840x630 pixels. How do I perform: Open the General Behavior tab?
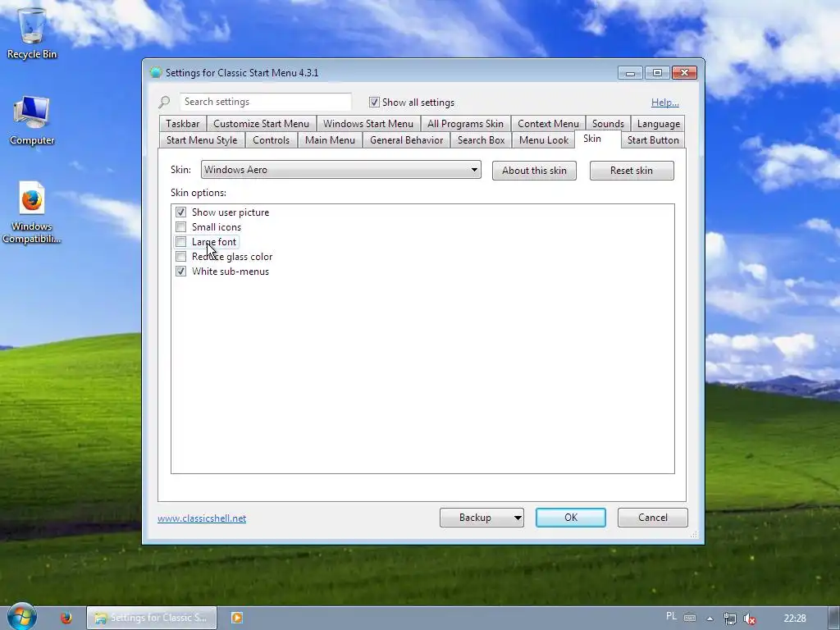[406, 139]
